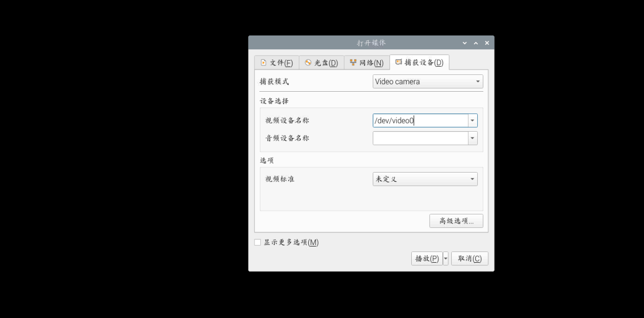This screenshot has width=644, height=318.
Task: Minimize the 打开媒体 dialog window
Action: click(465, 43)
